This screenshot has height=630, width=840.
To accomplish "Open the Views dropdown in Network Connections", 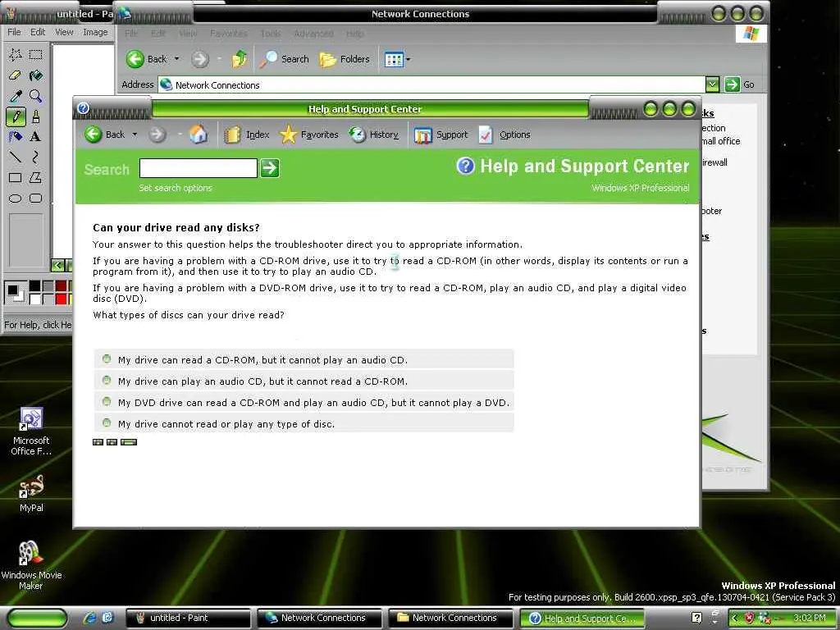I will point(409,59).
